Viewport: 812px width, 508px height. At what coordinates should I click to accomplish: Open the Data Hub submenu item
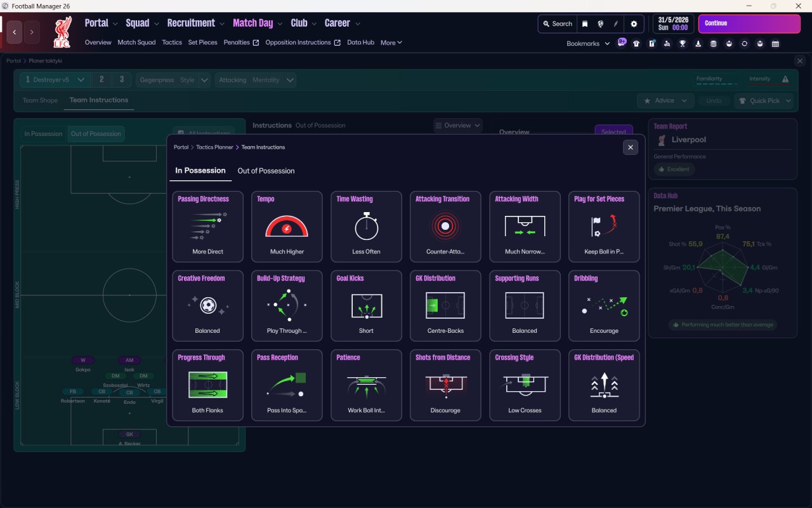point(361,43)
